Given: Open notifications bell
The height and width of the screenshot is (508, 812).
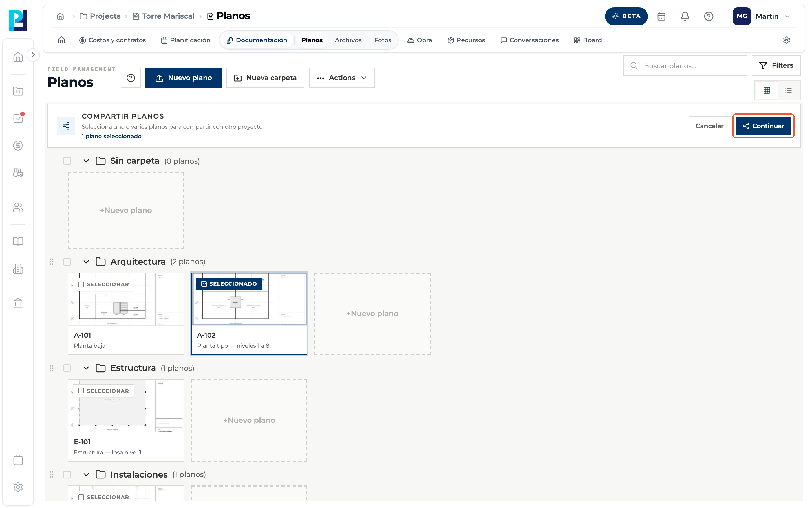Looking at the screenshot, I should pyautogui.click(x=685, y=16).
